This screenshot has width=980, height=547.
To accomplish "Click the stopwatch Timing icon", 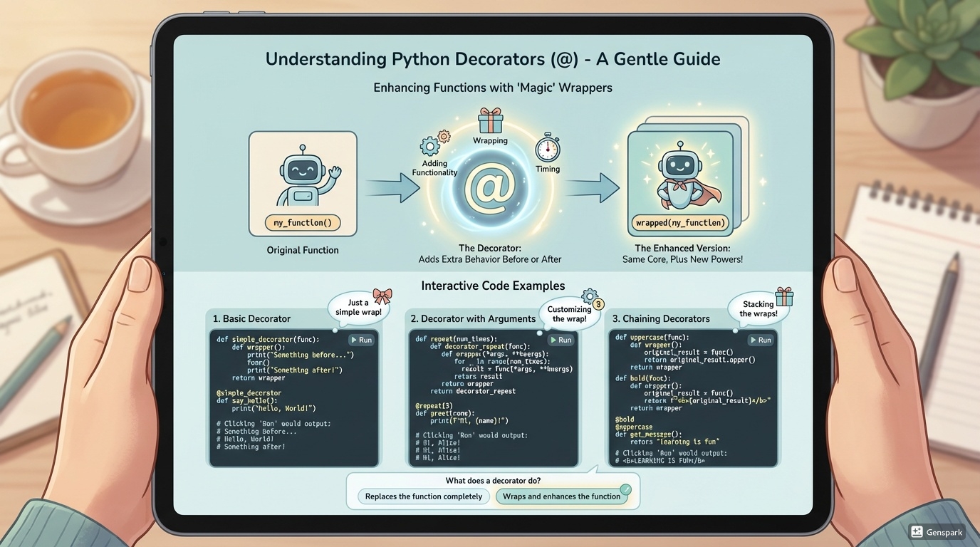I will tap(547, 147).
